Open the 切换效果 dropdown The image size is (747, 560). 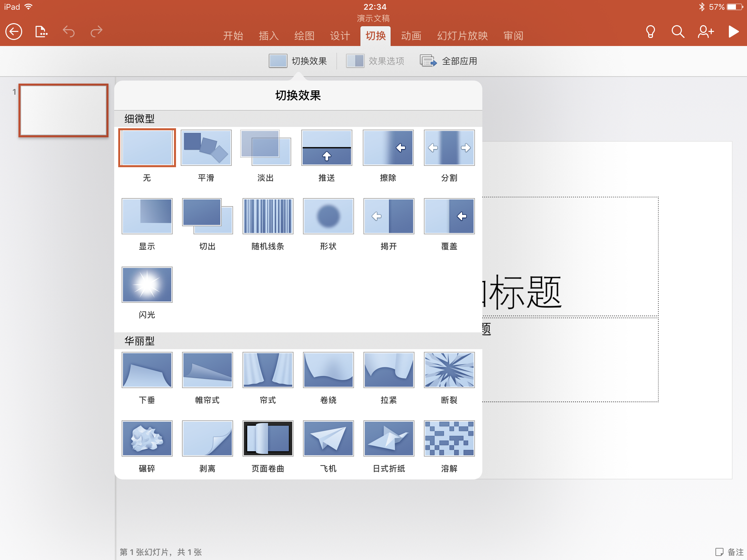click(298, 61)
